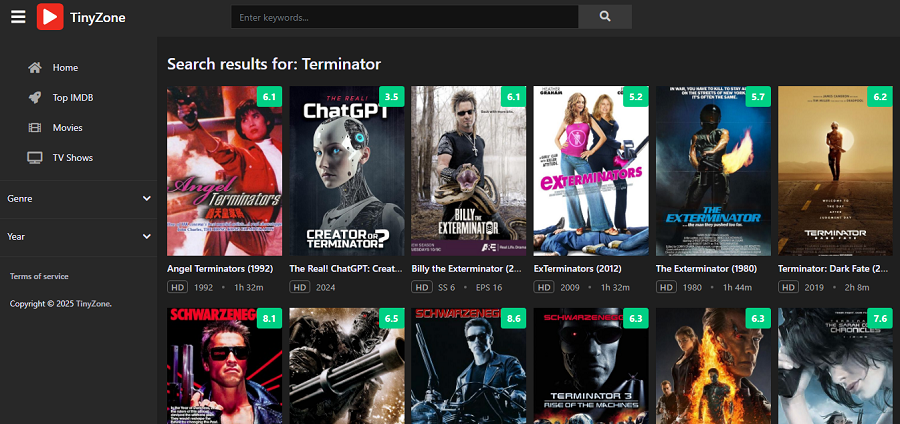
Task: Open The Exterminator (1980) title link
Action: pyautogui.click(x=707, y=269)
